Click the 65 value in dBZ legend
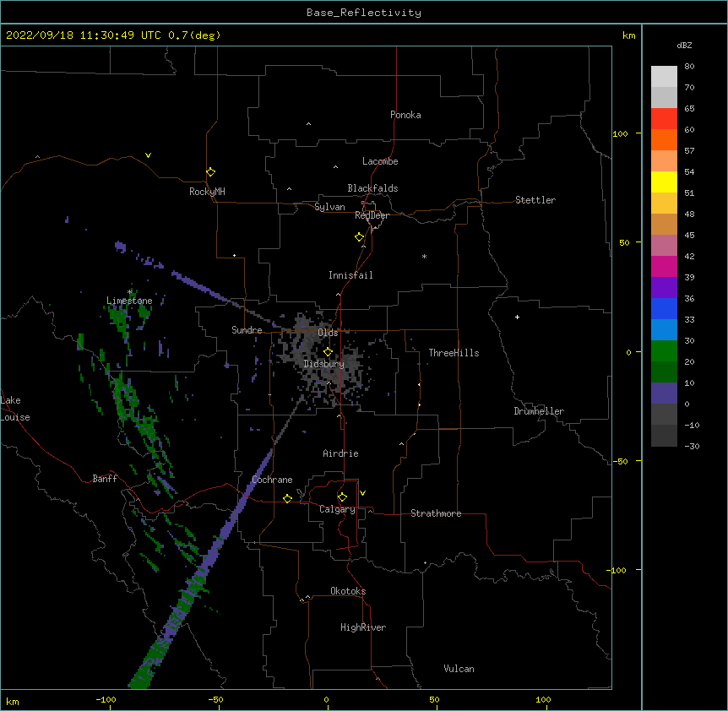The image size is (728, 711). pos(689,108)
